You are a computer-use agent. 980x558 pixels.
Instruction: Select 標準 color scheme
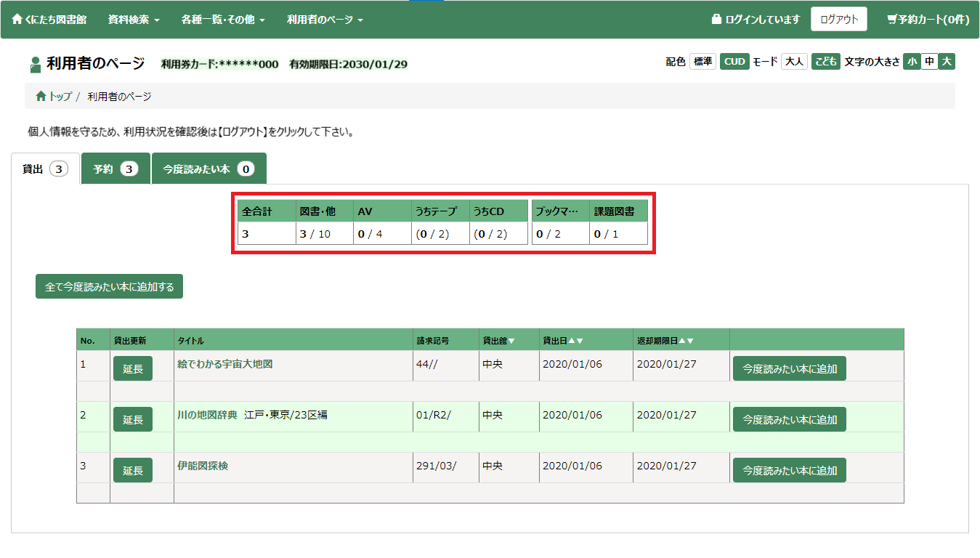702,62
